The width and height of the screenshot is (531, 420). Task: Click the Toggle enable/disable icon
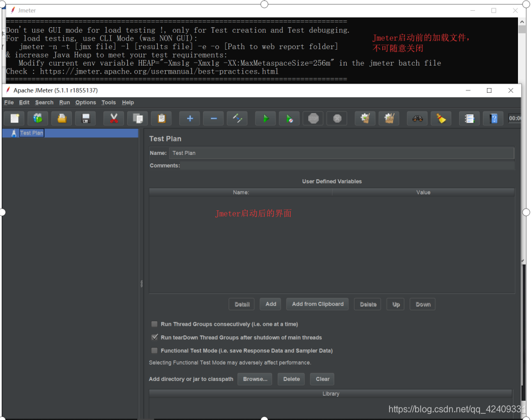(237, 119)
